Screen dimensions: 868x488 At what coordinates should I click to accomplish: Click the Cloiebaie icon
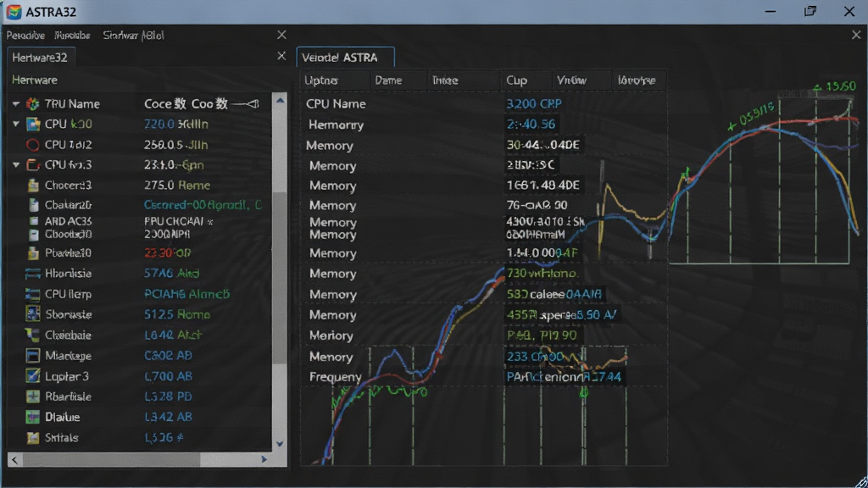click(x=33, y=335)
